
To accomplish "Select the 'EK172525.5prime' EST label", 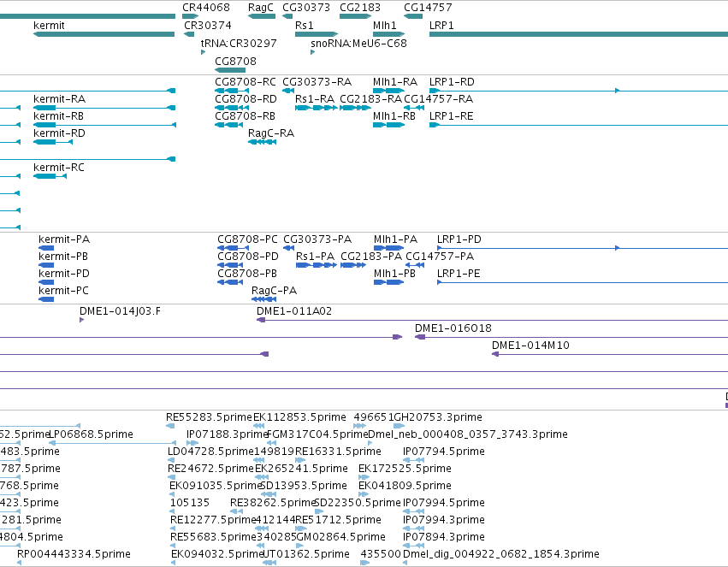I will pos(405,470).
